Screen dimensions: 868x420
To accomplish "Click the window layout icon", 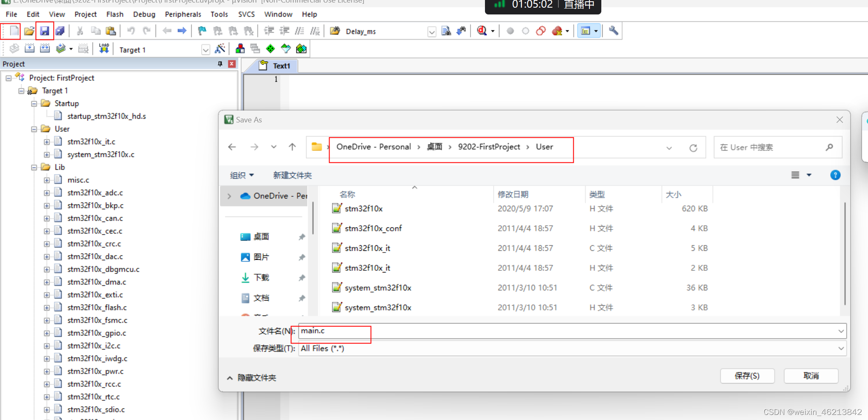I will point(586,31).
